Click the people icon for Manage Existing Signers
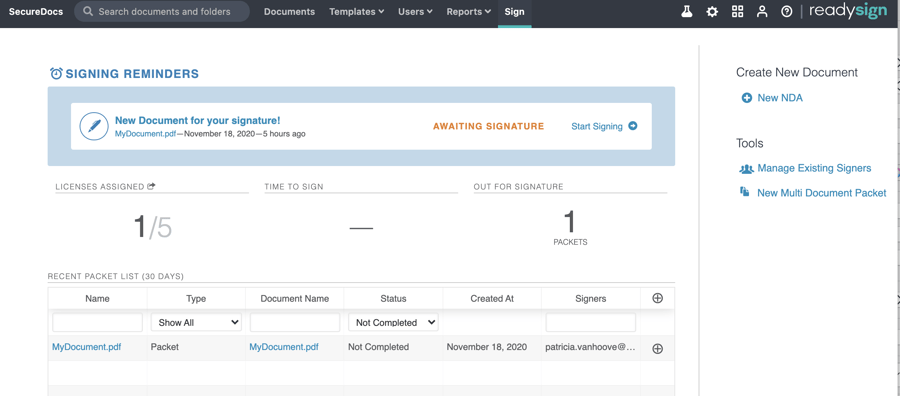 pyautogui.click(x=746, y=169)
